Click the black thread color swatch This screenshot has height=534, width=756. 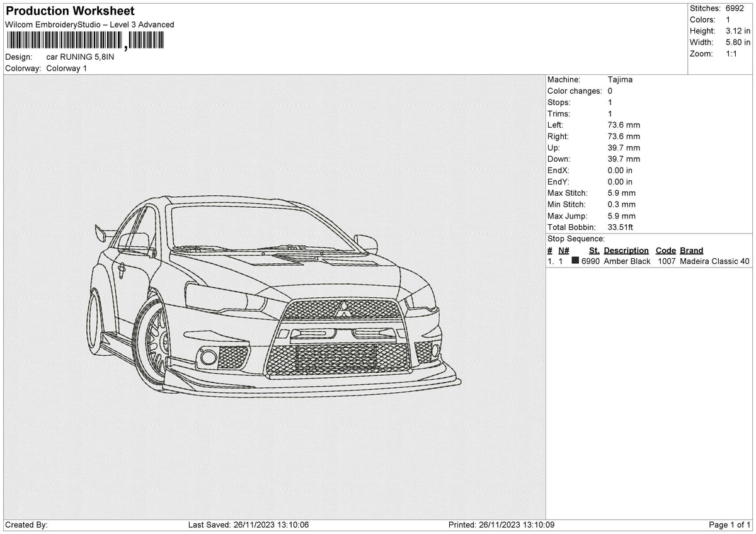pos(575,261)
